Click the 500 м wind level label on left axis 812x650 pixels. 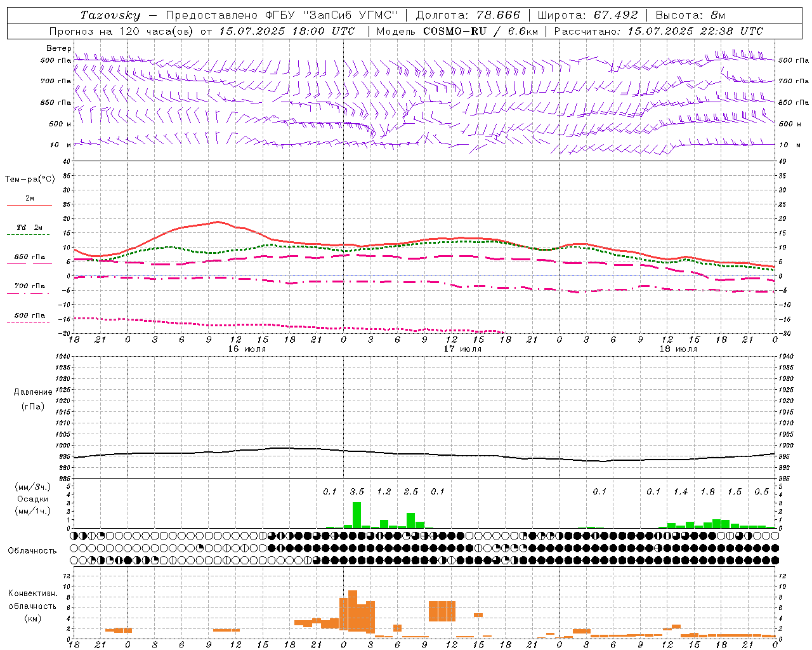[x=60, y=124]
